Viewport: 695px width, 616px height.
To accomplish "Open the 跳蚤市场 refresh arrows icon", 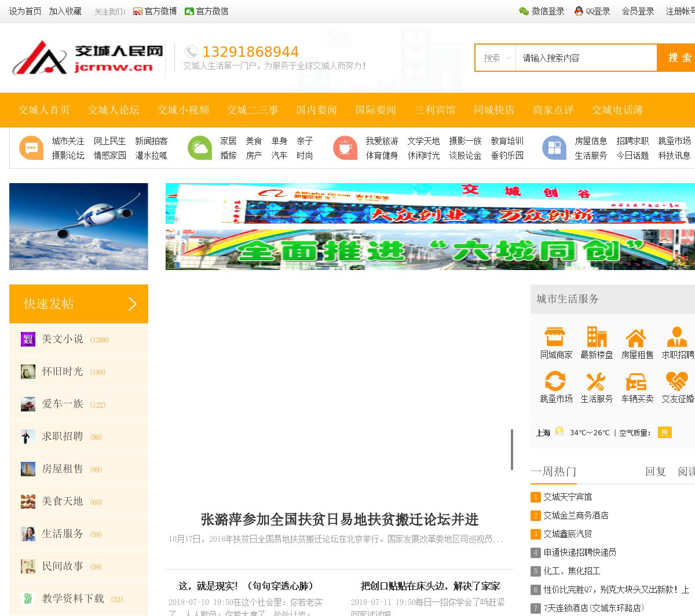I will 555,381.
